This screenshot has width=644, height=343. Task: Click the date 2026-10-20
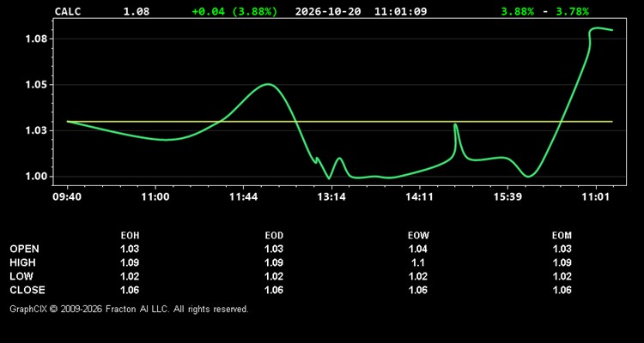(328, 11)
